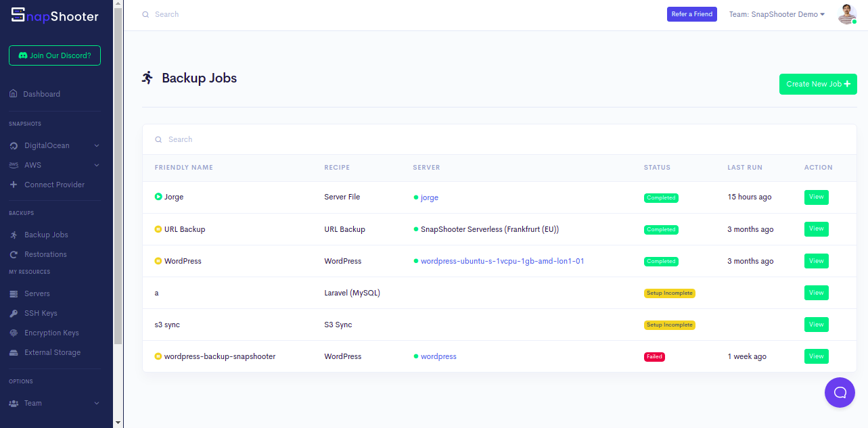Click the green play icon beside Jorge

point(158,197)
